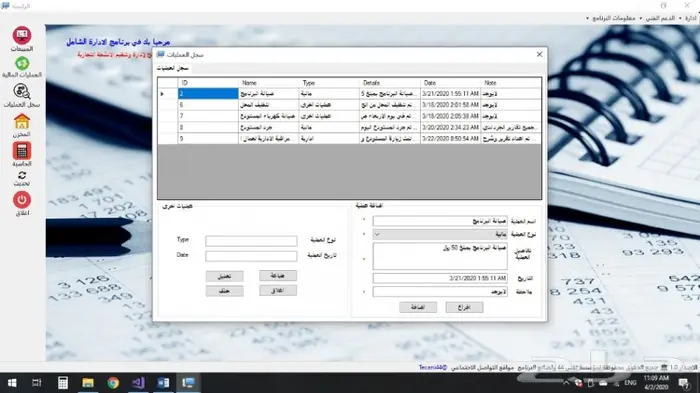
Task: Click the ملاحظة note input field
Action: click(440, 292)
